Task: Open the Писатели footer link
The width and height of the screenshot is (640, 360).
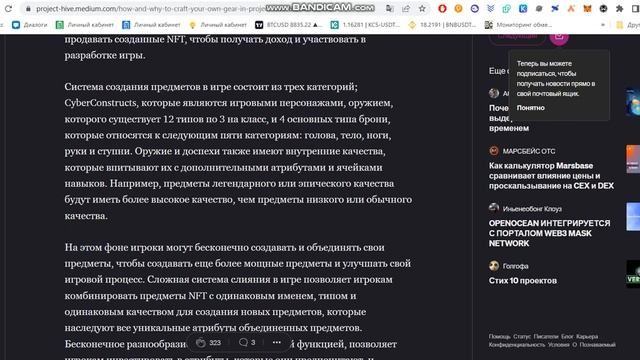Action: 546,336
